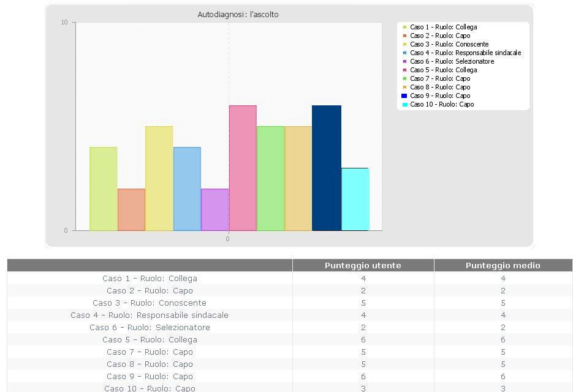This screenshot has width=573, height=392.
Task: Select table row Caso 3 - Ruolo: Conoscente
Action: click(x=289, y=303)
